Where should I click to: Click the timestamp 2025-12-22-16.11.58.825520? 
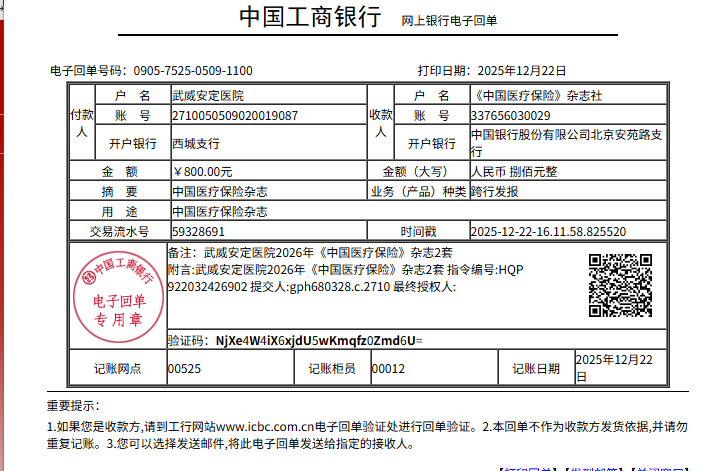point(548,231)
